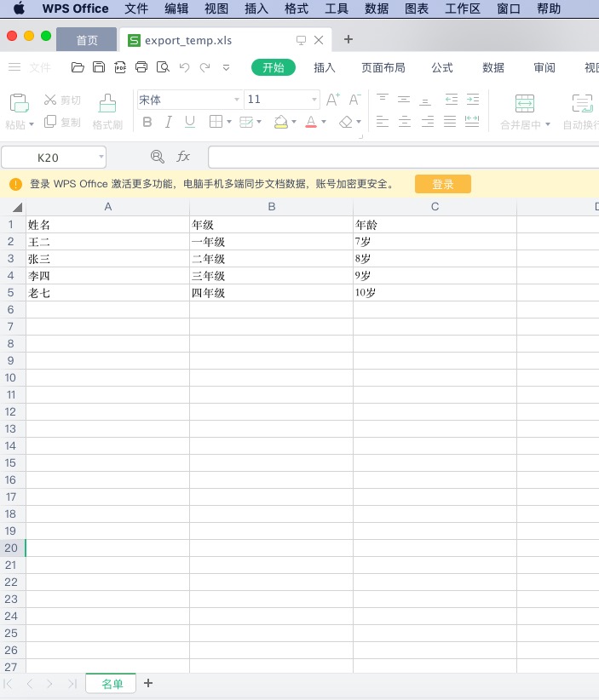
Task: Center text horizontally
Action: 405,122
